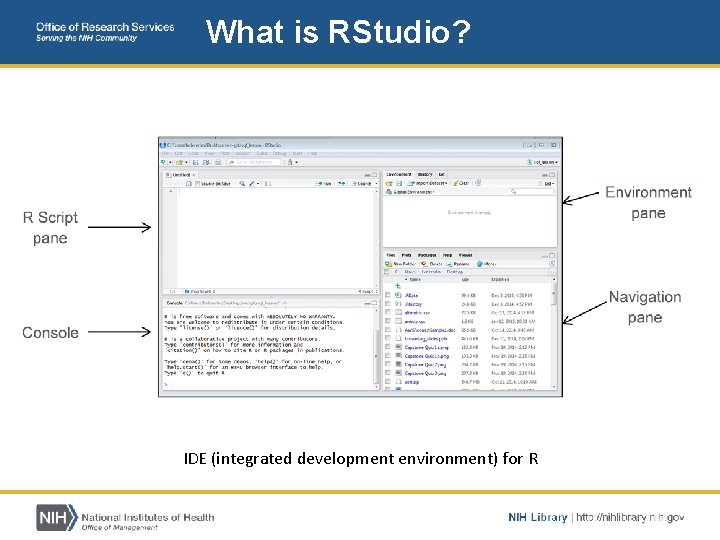This screenshot has width=720, height=540.
Task: Click the Save All documents icon
Action: pos(206,163)
